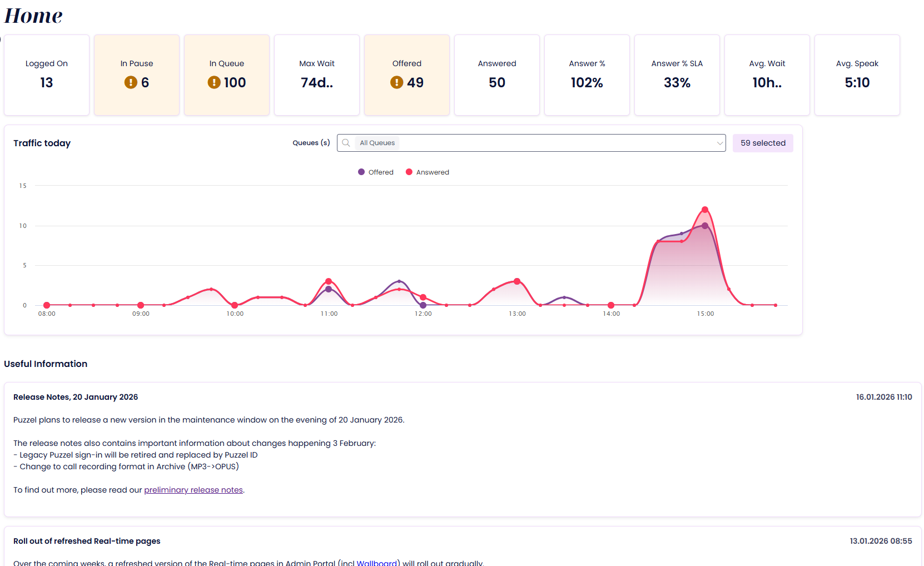Open the Max Wait stat card
The image size is (924, 566).
(317, 75)
